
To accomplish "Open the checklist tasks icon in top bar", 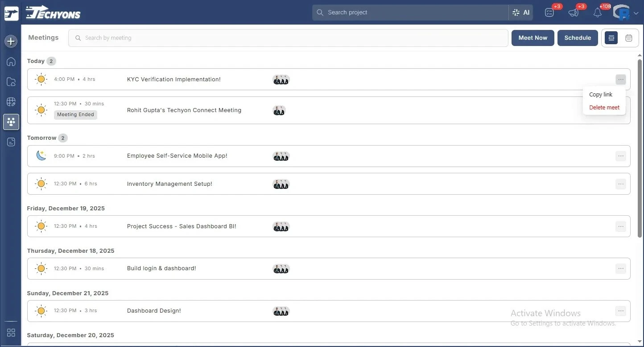I will click(x=549, y=13).
